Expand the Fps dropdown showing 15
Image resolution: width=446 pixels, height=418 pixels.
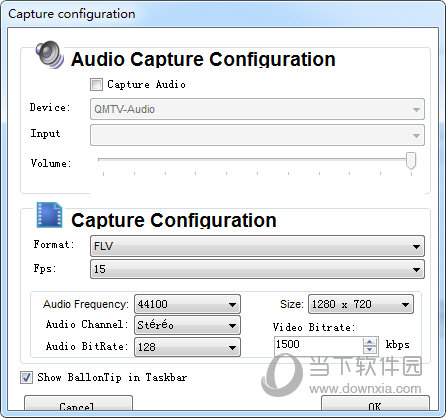point(257,269)
